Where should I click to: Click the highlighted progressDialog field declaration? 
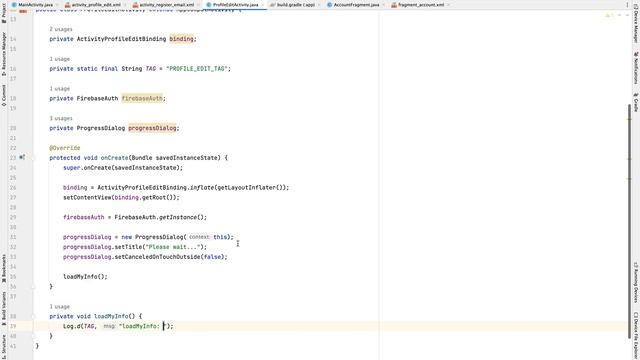pyautogui.click(x=152, y=128)
